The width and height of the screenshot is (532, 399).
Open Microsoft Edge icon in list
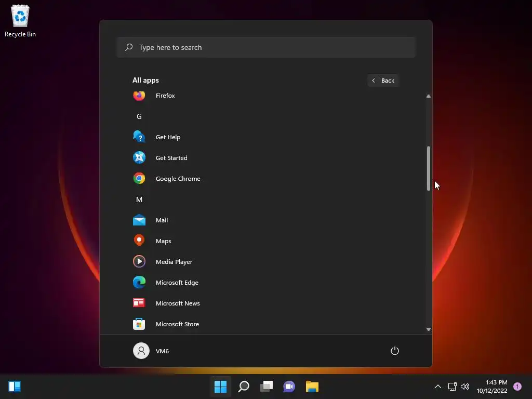click(x=139, y=282)
